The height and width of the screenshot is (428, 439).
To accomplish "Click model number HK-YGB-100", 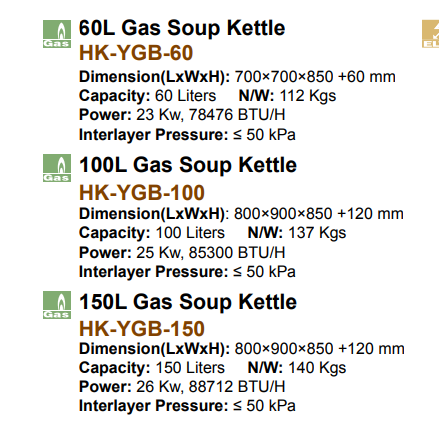I will tap(142, 193).
